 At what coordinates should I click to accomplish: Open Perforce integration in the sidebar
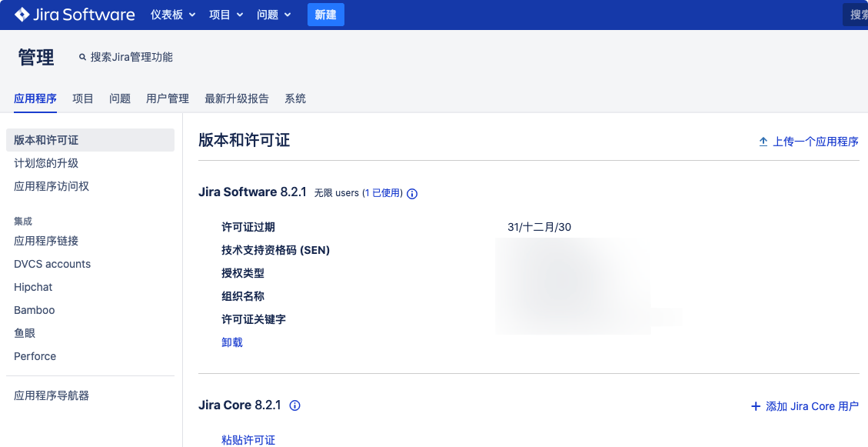point(35,356)
